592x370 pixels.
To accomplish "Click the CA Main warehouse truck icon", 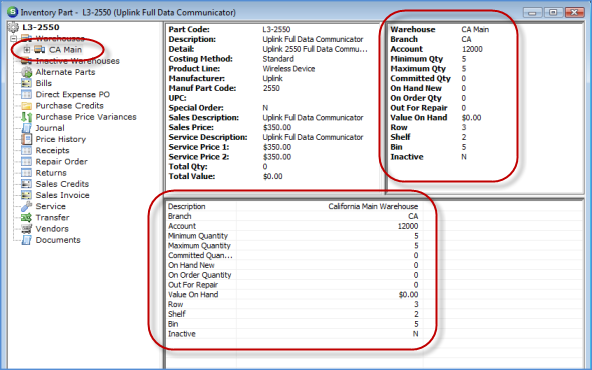I will pyautogui.click(x=40, y=49).
